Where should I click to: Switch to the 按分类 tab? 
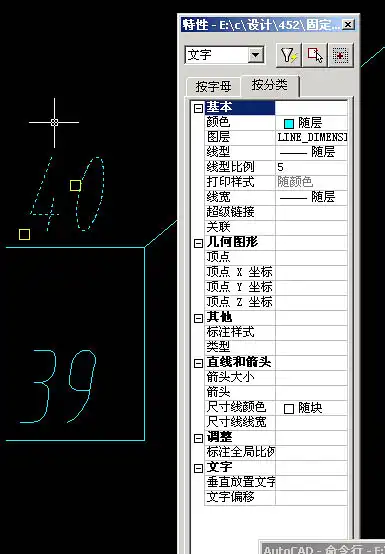tap(270, 85)
